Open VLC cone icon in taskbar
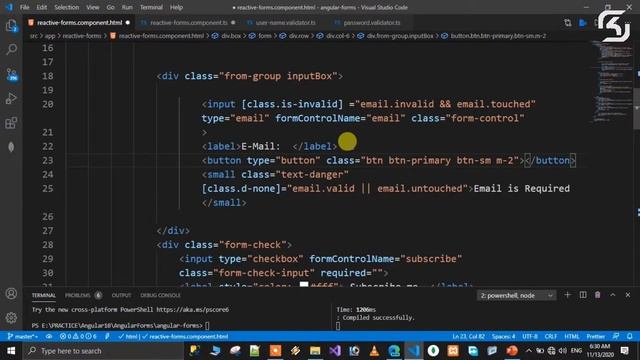The width and height of the screenshot is (640, 360). coord(374,351)
